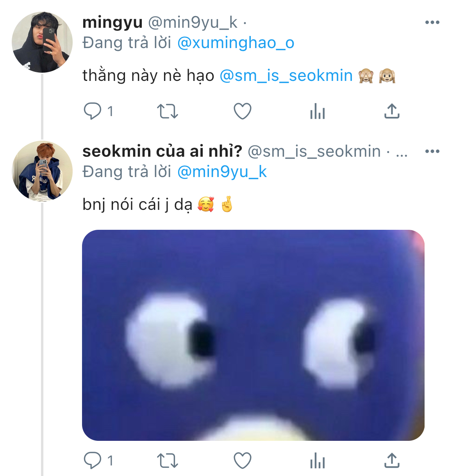The width and height of the screenshot is (457, 476).
Task: Open seokmin's profile picture
Action: pyautogui.click(x=42, y=171)
